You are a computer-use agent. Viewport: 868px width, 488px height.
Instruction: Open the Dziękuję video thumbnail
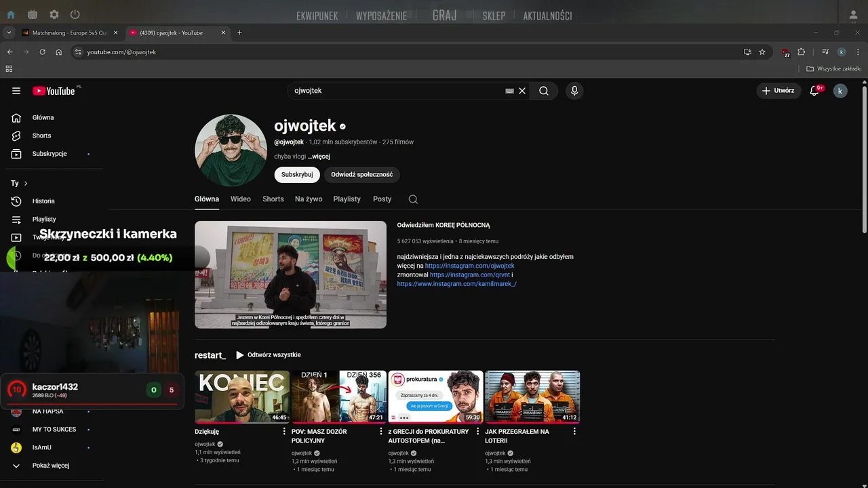(x=242, y=396)
